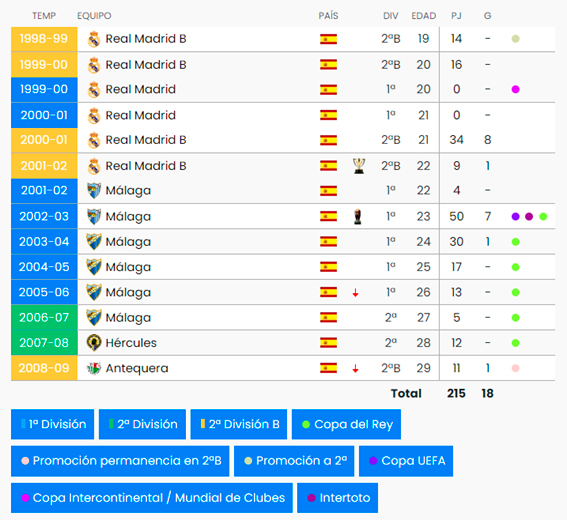Click the Hércules crest in 2007-08 row
The height and width of the screenshot is (520, 567).
coord(94,343)
